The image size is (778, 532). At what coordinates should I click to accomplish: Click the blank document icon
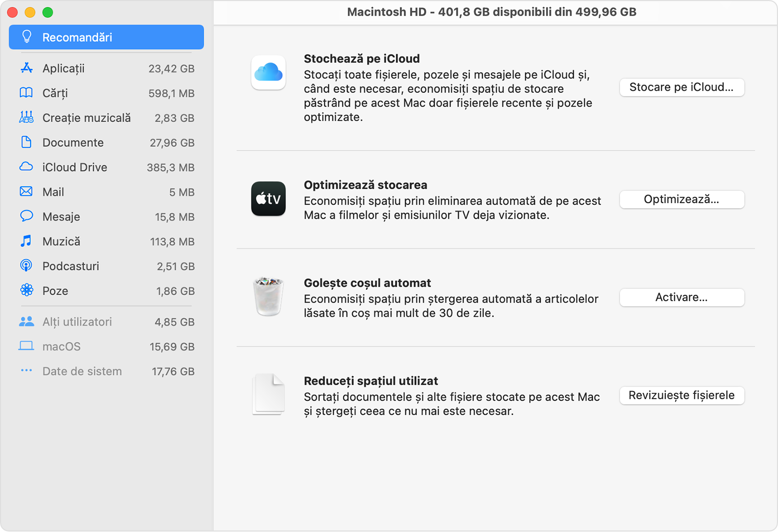268,394
